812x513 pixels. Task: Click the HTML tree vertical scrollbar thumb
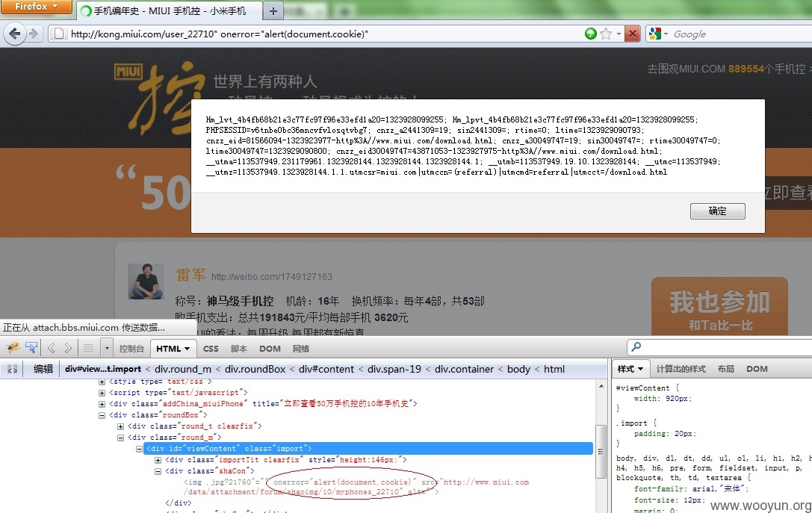tap(601, 452)
